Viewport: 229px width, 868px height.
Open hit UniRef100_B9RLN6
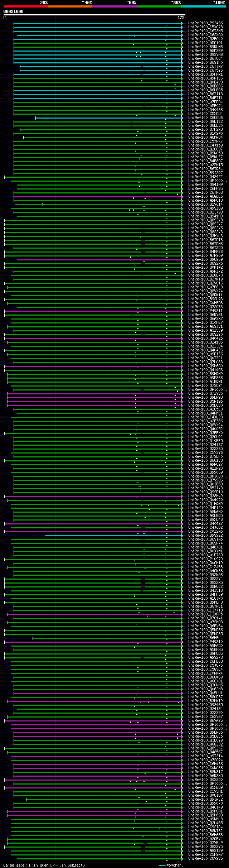click(205, 47)
